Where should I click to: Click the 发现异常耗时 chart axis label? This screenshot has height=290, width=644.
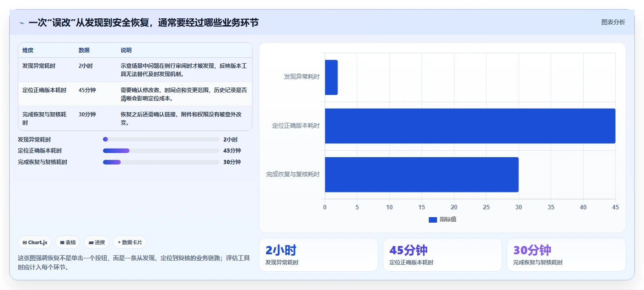tap(302, 77)
